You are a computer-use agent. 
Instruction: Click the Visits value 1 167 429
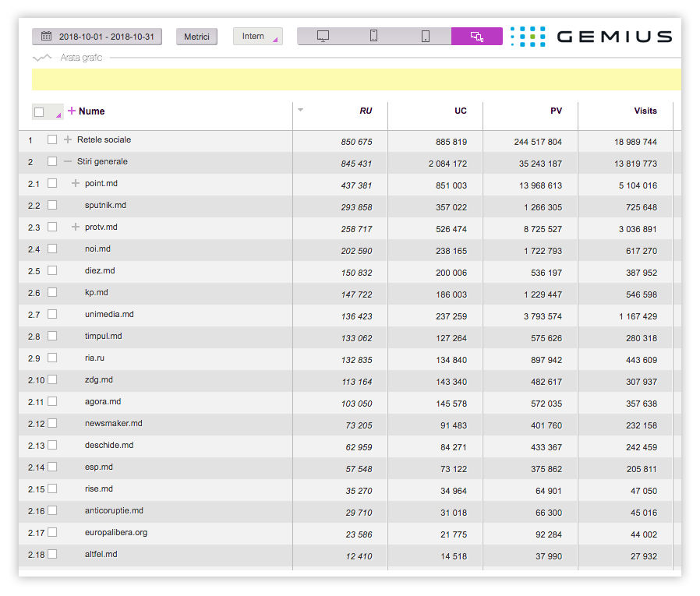pyautogui.click(x=638, y=317)
